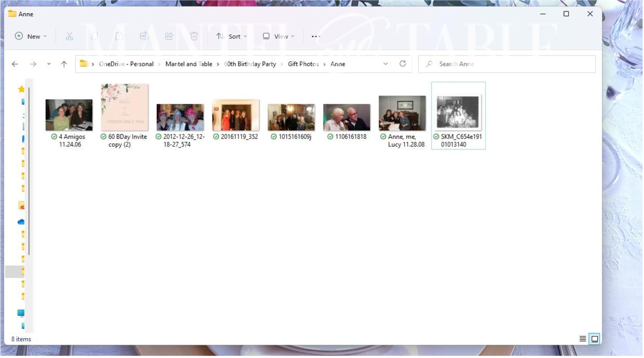Image resolution: width=644 pixels, height=358 pixels.
Task: Navigate to OneDrive - Personal breadcrumb
Action: pos(126,64)
